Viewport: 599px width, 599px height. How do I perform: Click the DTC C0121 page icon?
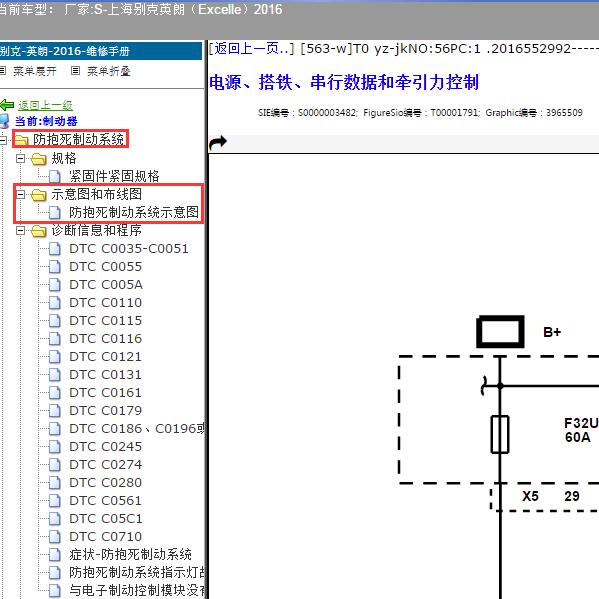55,357
